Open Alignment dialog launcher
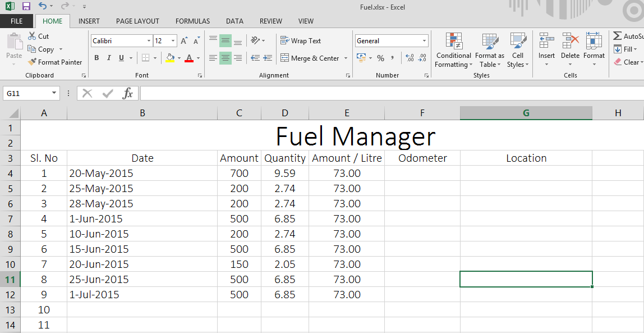This screenshot has width=644, height=333. coord(348,75)
